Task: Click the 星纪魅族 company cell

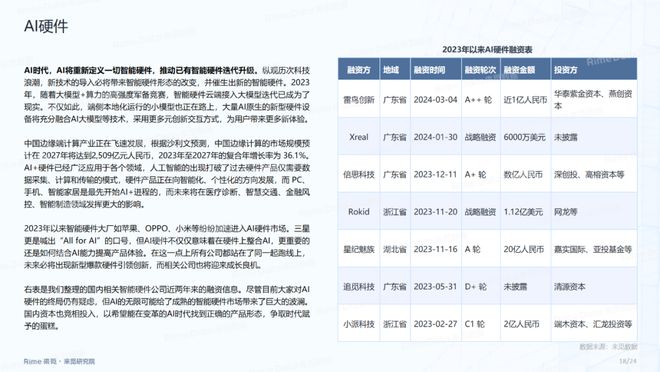Action: [359, 249]
